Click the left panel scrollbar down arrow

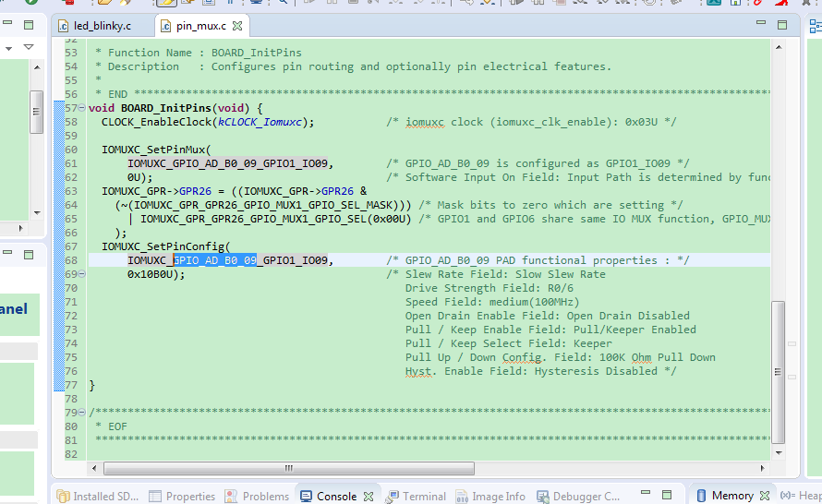pyautogui.click(x=37, y=212)
